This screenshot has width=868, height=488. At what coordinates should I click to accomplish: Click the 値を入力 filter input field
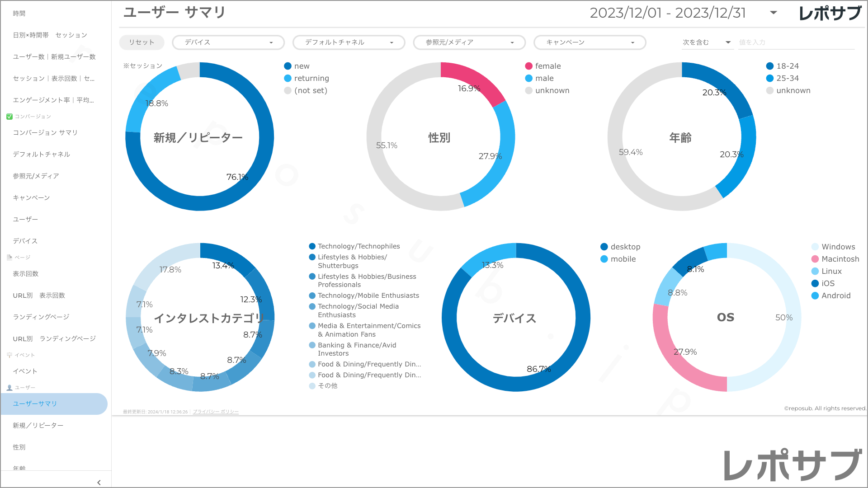tap(796, 42)
